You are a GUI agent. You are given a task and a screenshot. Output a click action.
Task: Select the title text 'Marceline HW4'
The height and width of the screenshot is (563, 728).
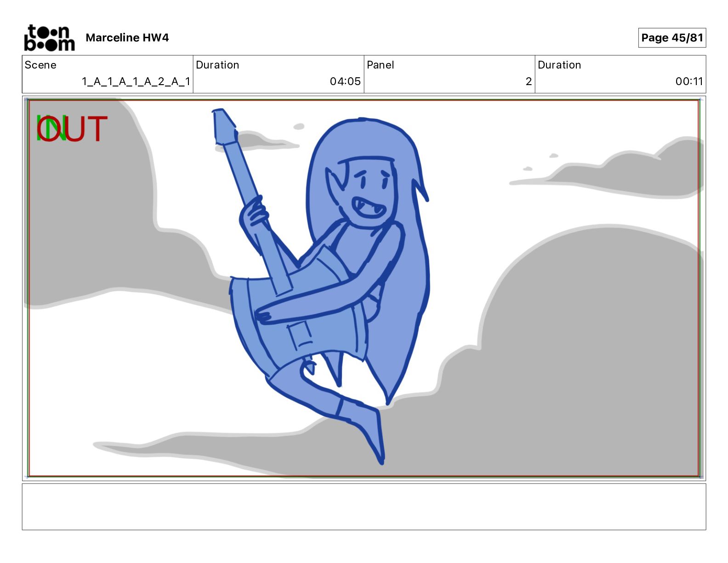(127, 38)
